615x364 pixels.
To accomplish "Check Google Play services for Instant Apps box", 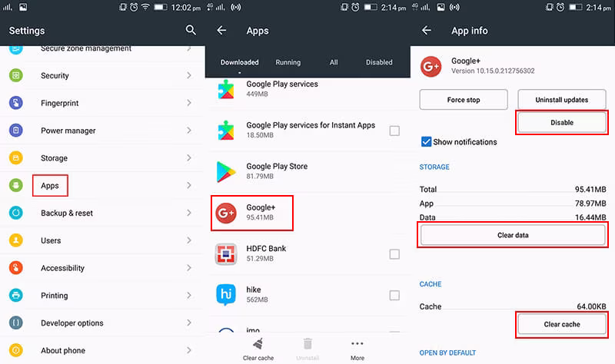I will pos(394,131).
